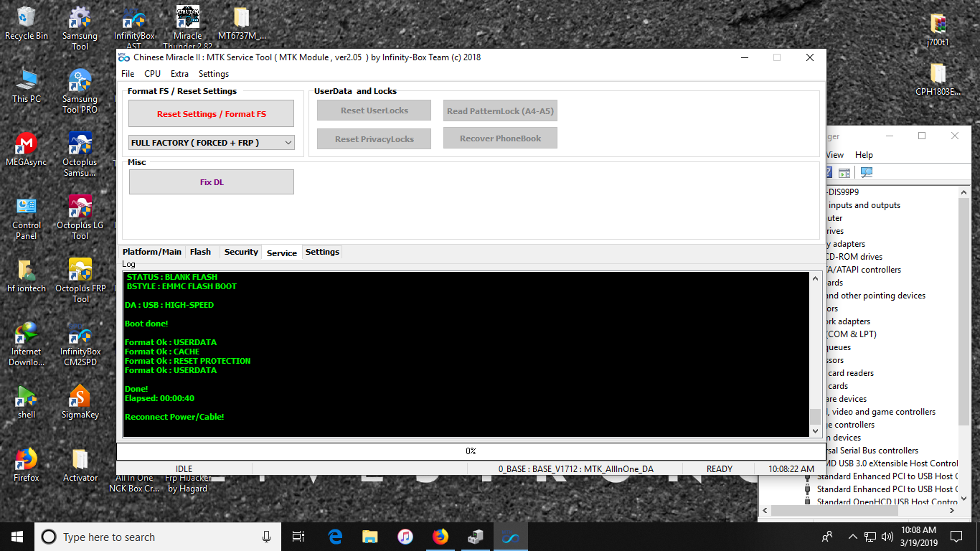Open the FULL FACTORY (FORCED + FRP) dropdown

212,143
